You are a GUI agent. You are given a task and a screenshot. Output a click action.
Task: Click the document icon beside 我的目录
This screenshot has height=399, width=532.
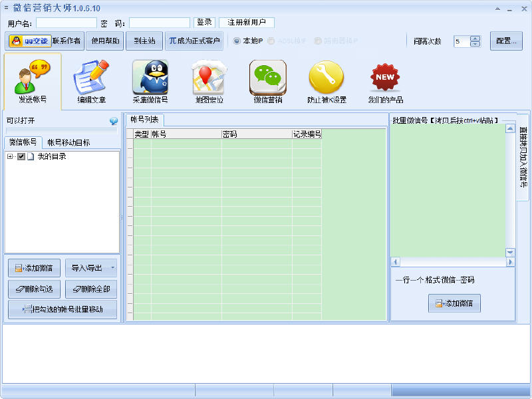(31, 156)
